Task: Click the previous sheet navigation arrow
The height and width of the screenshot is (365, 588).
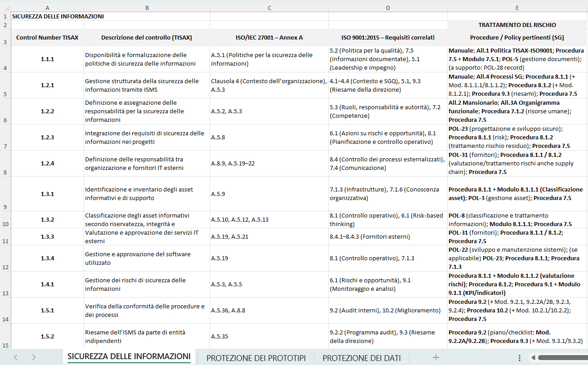Action: (x=16, y=357)
